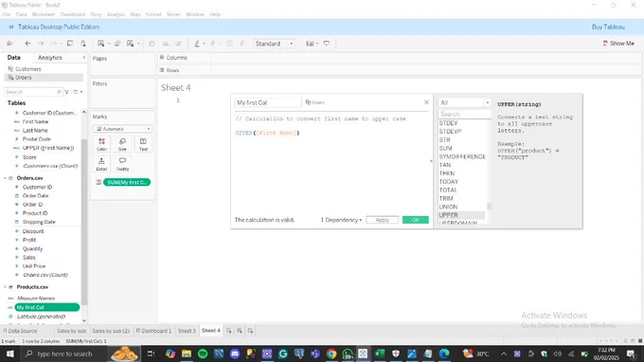Click the New Worksheet toolbar icon
Screen dimensions: 644x362
coord(100,44)
